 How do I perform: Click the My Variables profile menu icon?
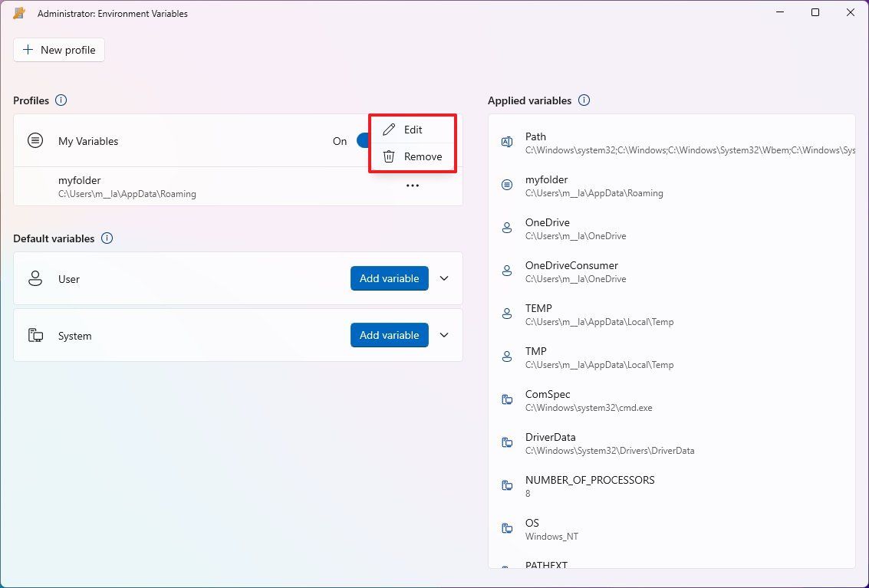coord(35,140)
